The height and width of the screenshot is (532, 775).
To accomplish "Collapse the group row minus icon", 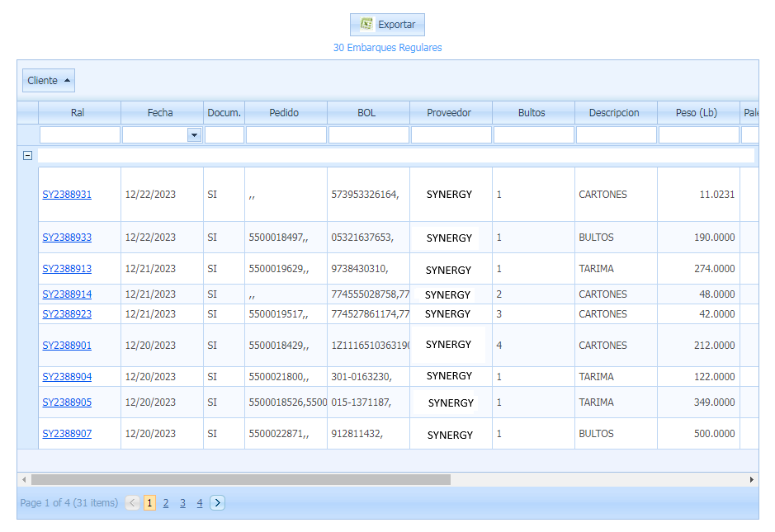I will point(27,155).
